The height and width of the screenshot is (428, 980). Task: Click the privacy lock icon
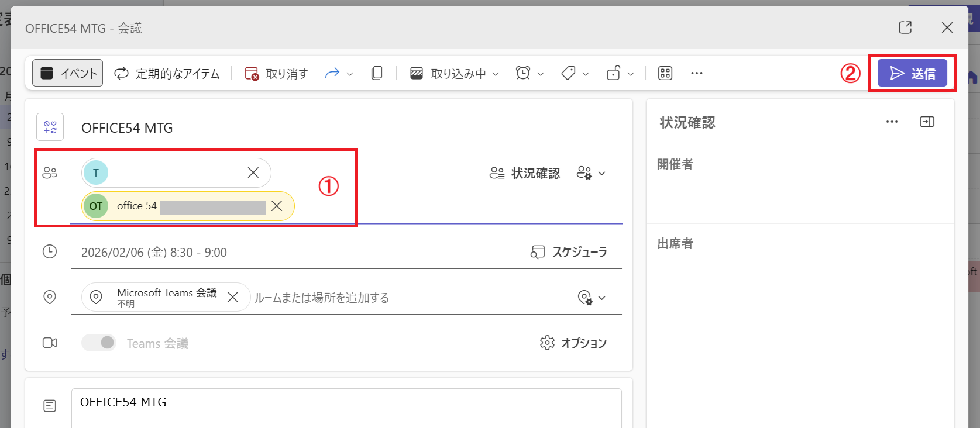click(613, 73)
